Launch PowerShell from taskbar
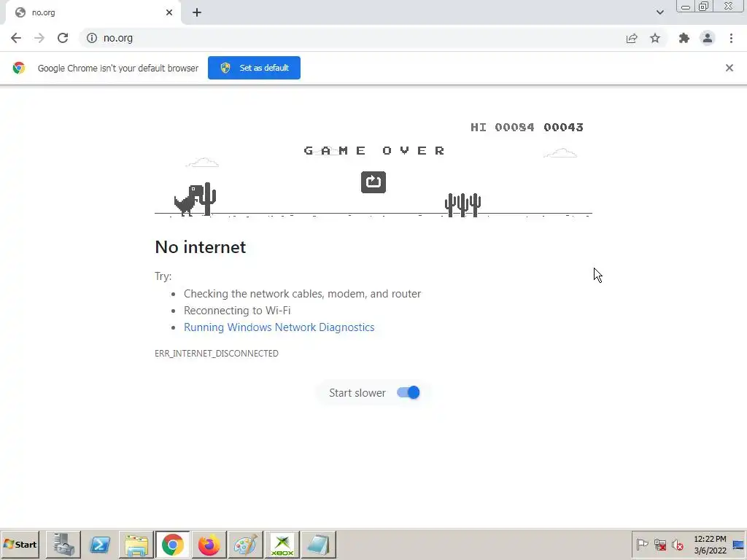The image size is (747, 560). pyautogui.click(x=100, y=544)
